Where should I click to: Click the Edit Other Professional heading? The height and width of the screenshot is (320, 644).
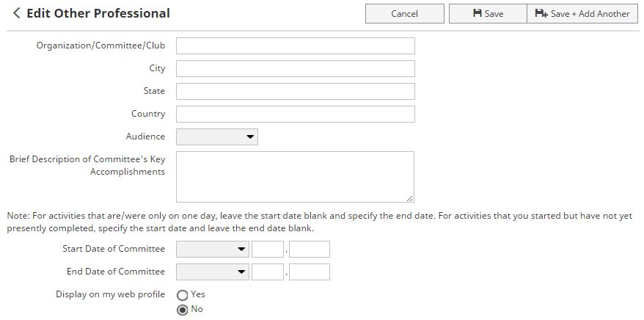click(98, 13)
